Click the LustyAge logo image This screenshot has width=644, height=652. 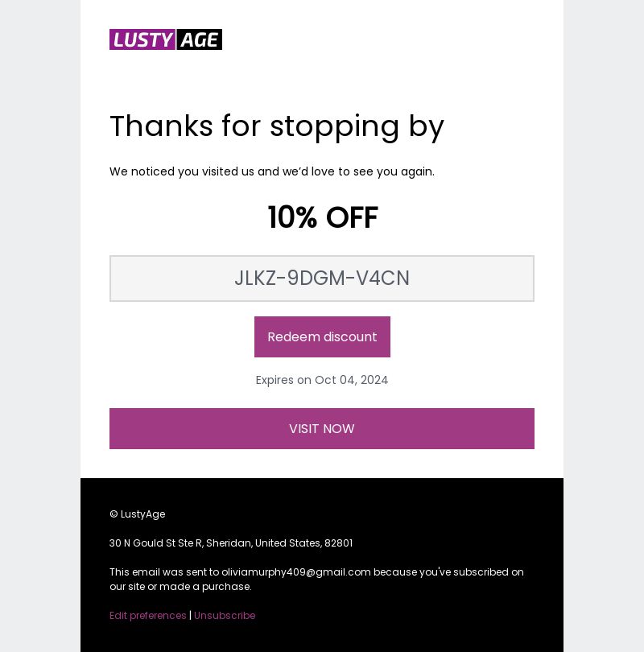[166, 39]
